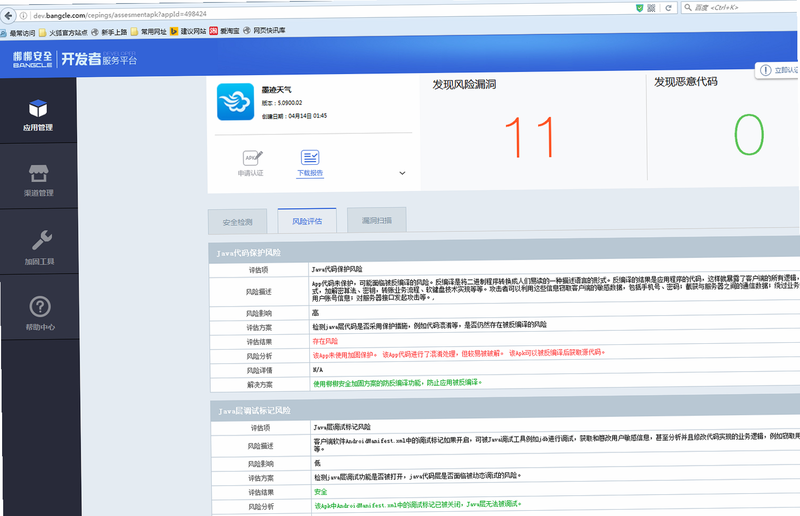Go to Bangcle 梆梆安全 logo home
The height and width of the screenshot is (516, 800).
pyautogui.click(x=33, y=59)
